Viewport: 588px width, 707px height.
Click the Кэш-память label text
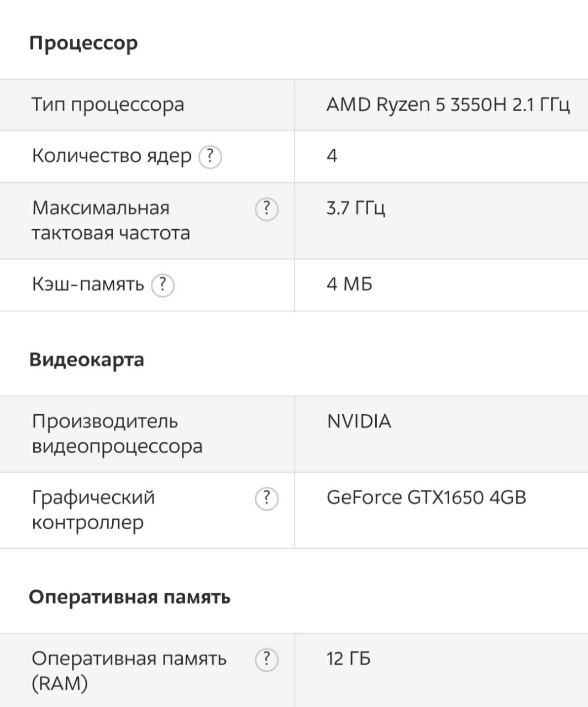(x=88, y=284)
